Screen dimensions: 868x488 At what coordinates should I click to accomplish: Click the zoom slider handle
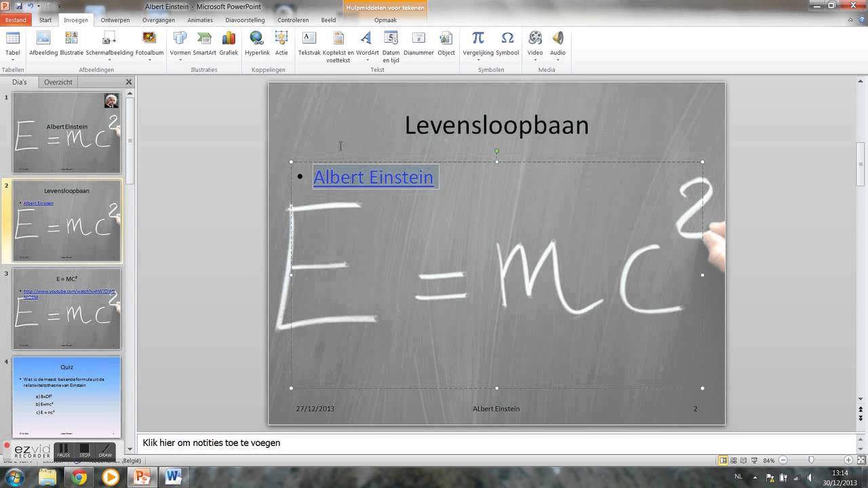[811, 460]
